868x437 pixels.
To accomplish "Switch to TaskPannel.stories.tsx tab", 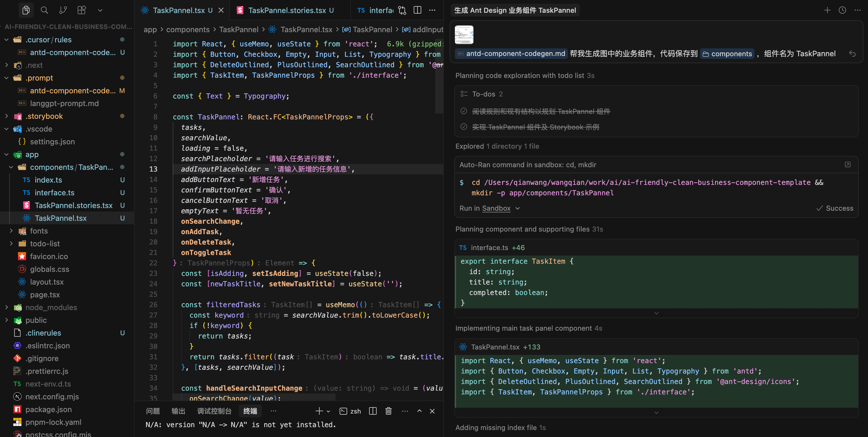I will point(287,10).
